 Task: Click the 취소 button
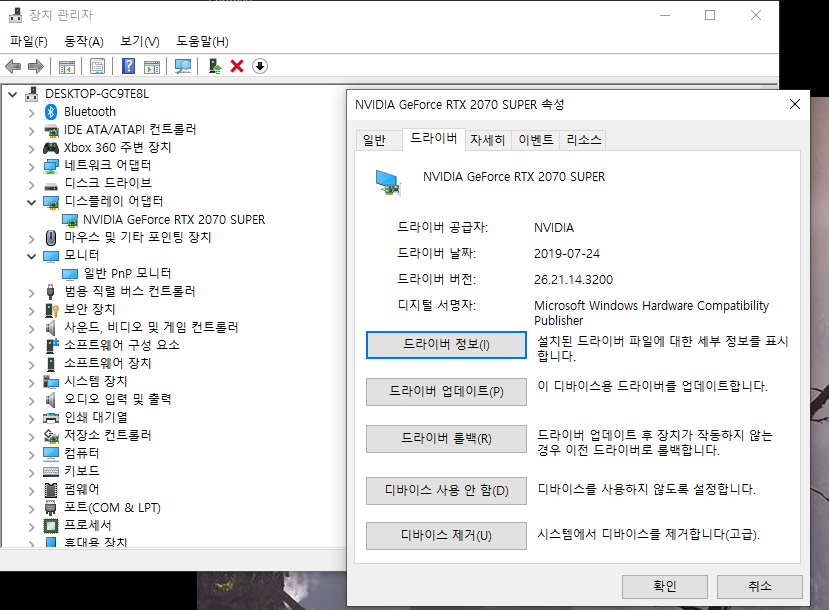(759, 586)
